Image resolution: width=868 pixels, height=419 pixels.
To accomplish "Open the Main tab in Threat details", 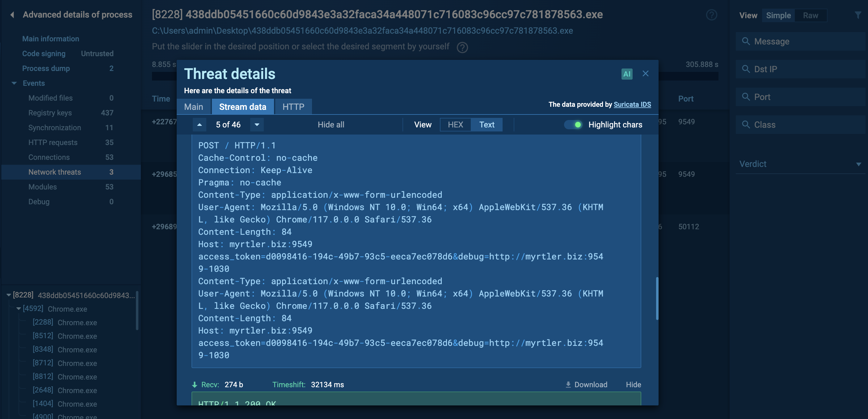I will (193, 107).
